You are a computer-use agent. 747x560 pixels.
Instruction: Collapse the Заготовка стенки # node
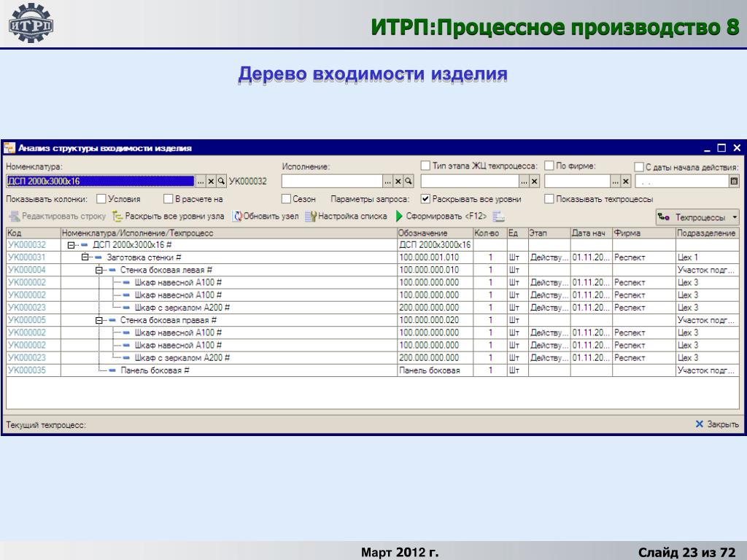[x=85, y=257]
